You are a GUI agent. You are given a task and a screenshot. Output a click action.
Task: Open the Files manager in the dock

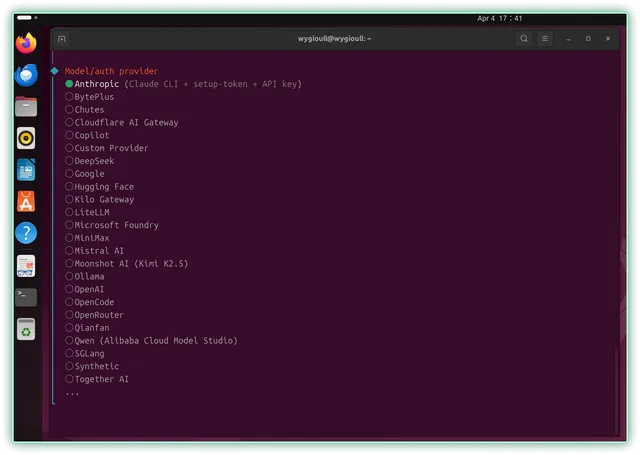tap(26, 107)
